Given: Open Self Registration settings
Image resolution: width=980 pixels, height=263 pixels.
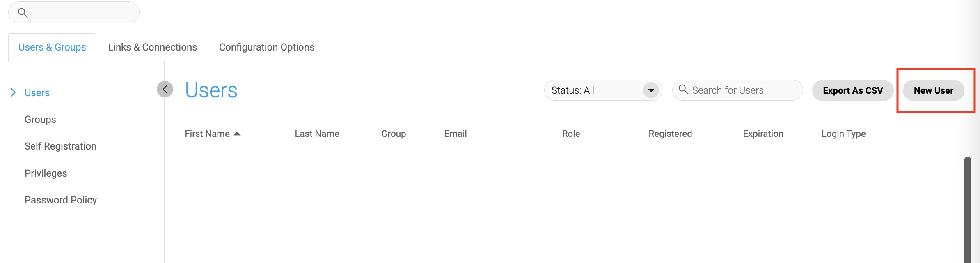Looking at the screenshot, I should 60,146.
